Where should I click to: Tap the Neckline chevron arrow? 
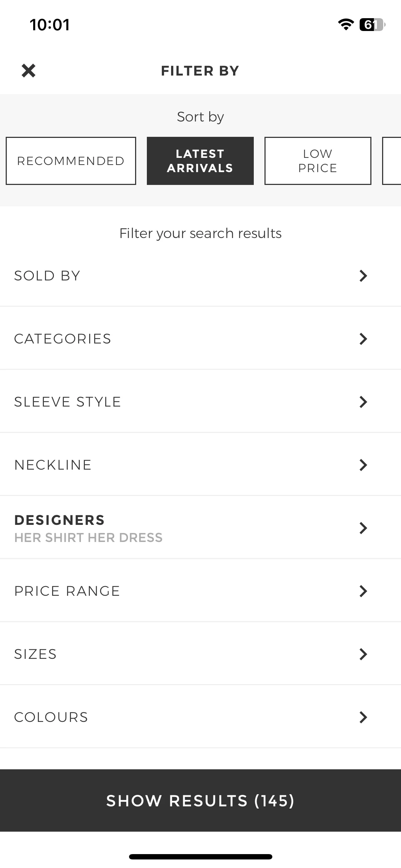[x=363, y=465]
